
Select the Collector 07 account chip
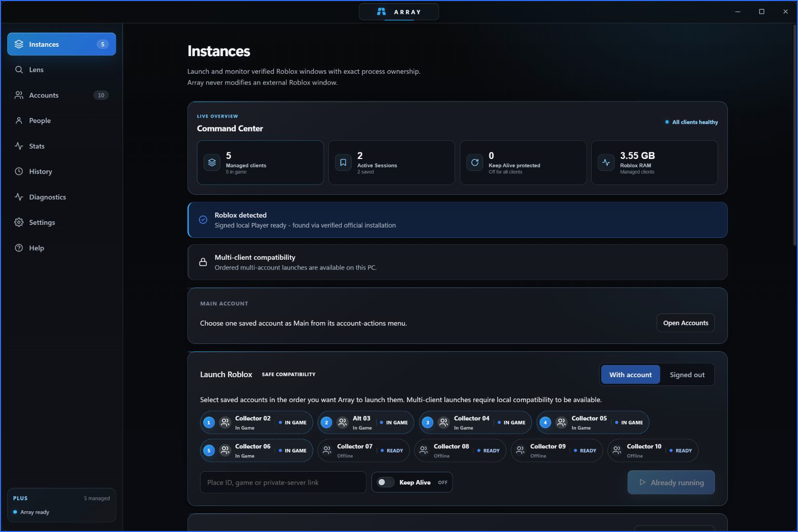(363, 450)
